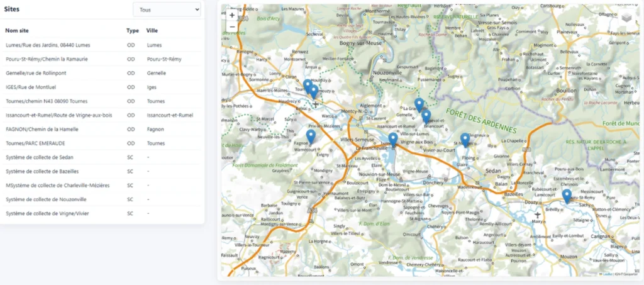Click Ville cell reading Pouru-St-Rémy
The height and width of the screenshot is (285, 644).
[x=164, y=59]
